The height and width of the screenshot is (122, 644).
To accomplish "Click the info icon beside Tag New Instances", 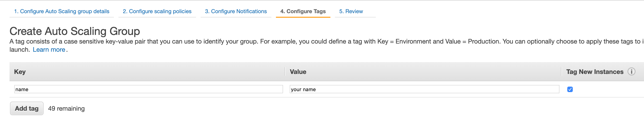I will pos(631,72).
